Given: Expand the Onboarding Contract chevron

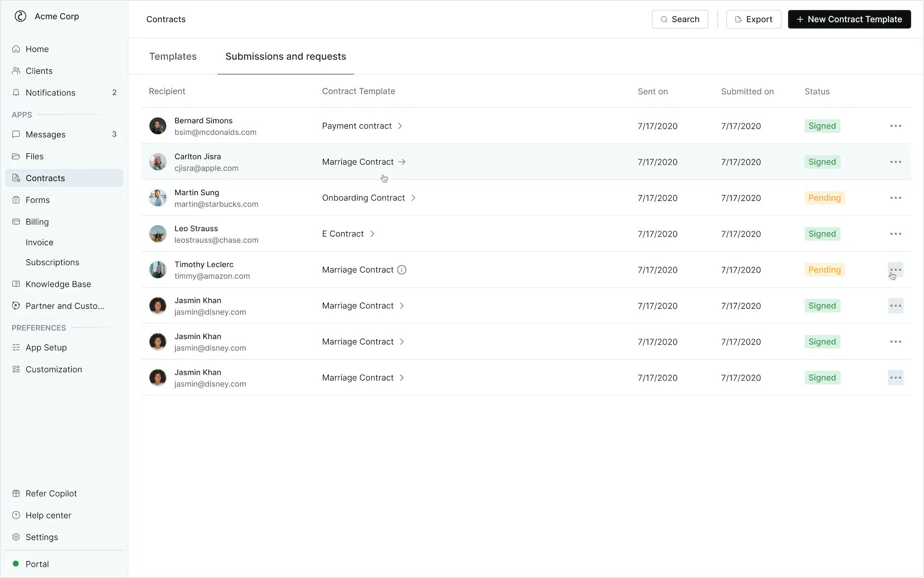Looking at the screenshot, I should 413,198.
